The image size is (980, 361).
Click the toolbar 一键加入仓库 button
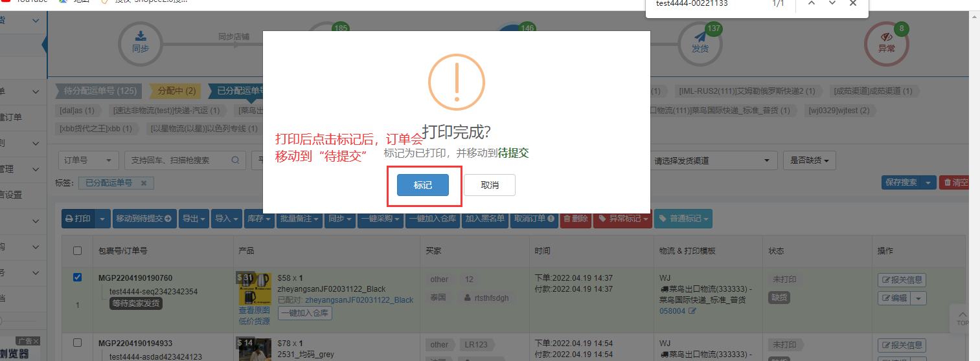click(433, 219)
